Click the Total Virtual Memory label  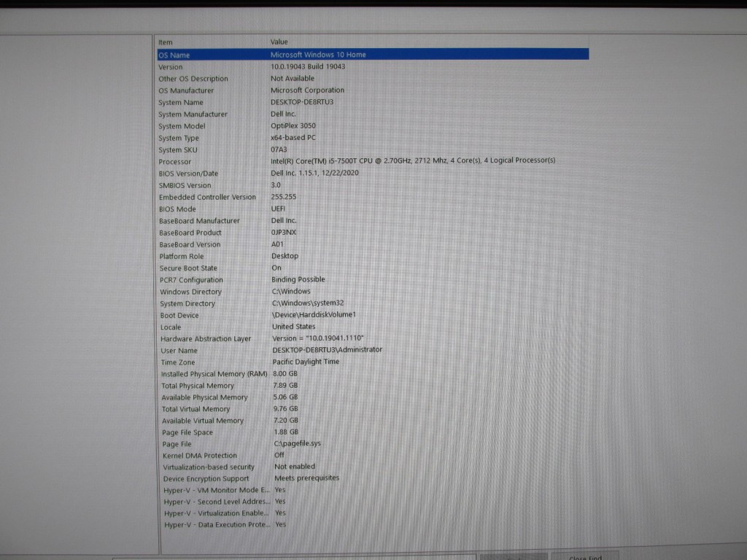pos(196,409)
